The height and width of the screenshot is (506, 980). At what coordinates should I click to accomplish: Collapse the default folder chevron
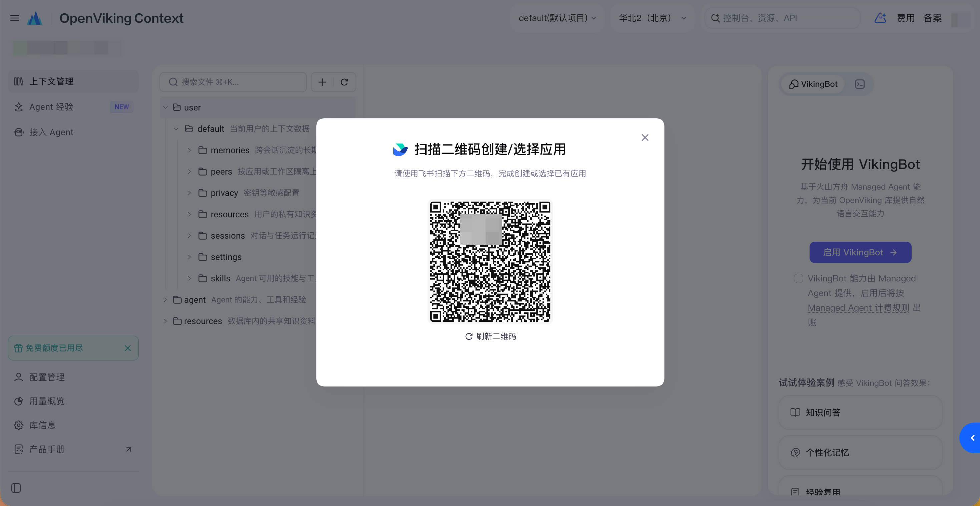click(x=176, y=129)
